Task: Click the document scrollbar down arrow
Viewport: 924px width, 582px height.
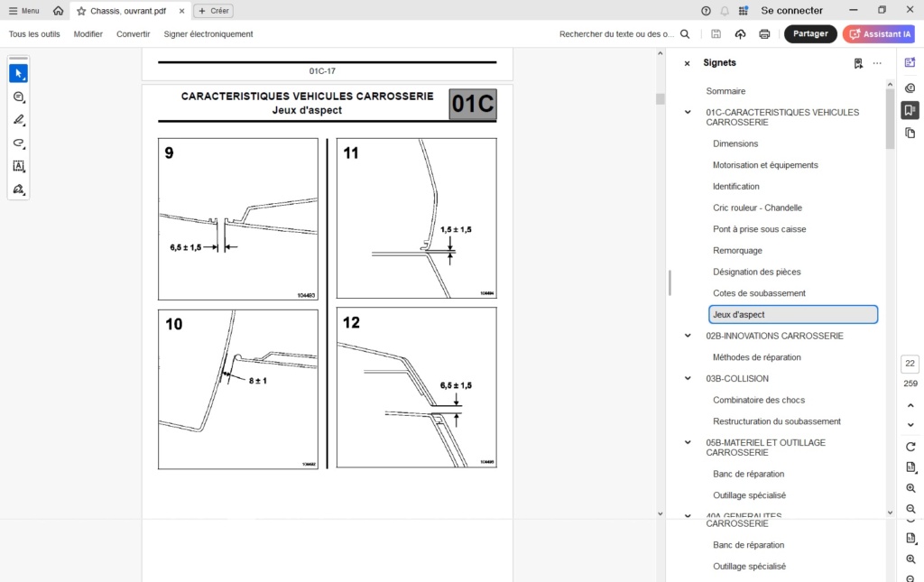Action: [x=660, y=513]
